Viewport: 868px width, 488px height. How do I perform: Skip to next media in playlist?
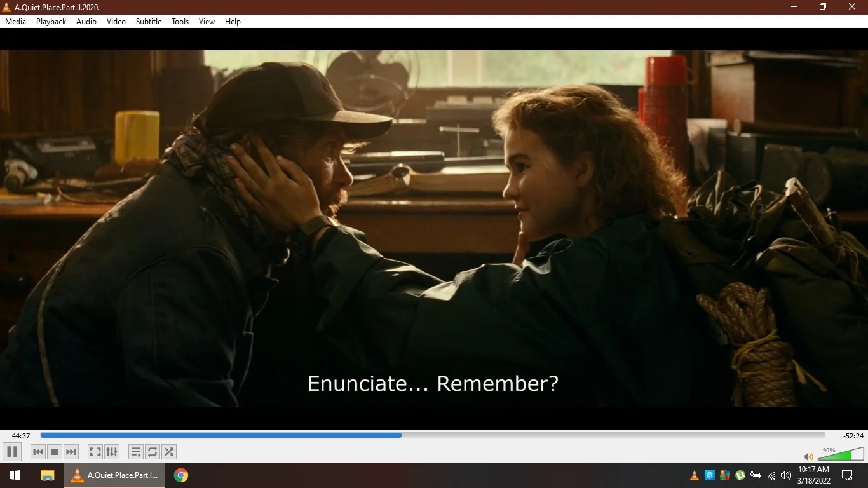(71, 452)
